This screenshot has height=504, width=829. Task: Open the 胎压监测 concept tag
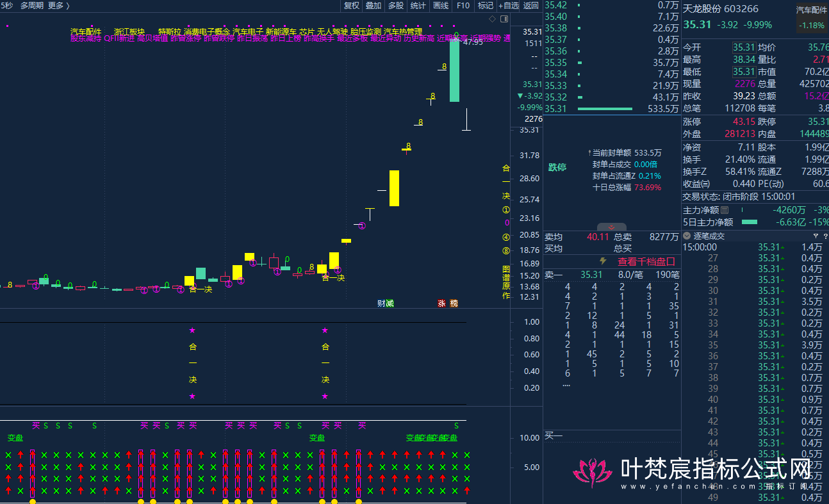click(366, 31)
